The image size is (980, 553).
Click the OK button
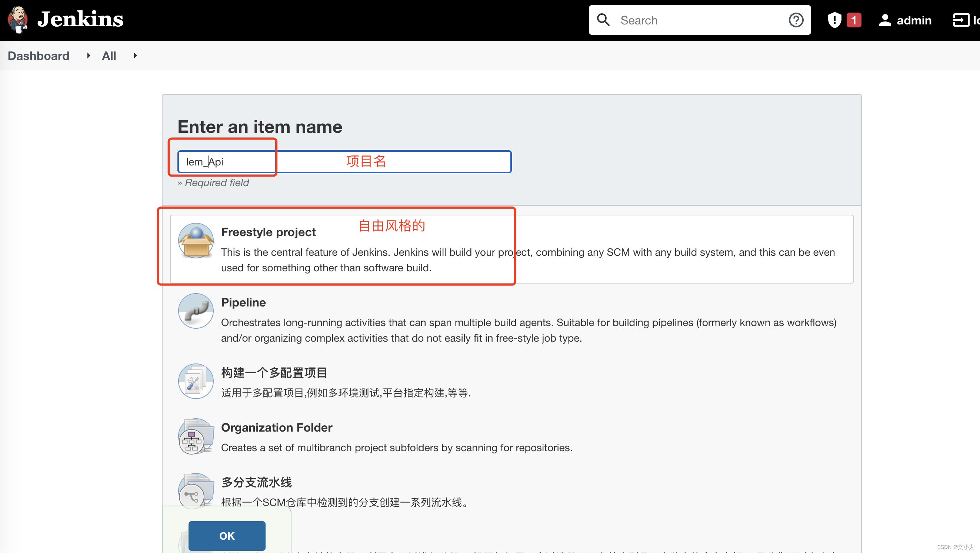226,536
